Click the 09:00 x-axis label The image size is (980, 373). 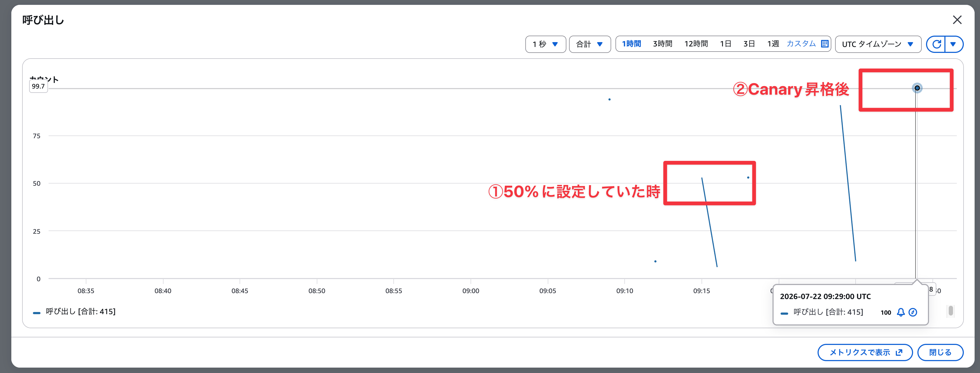(x=471, y=291)
